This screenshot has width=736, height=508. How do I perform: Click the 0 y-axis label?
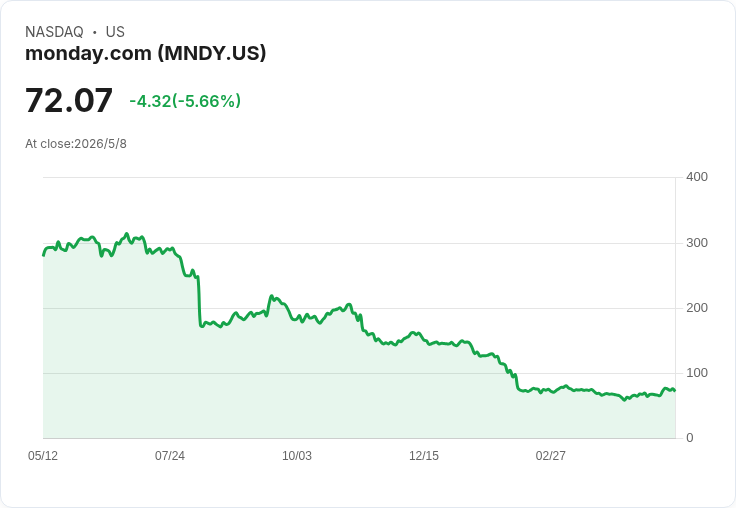690,438
